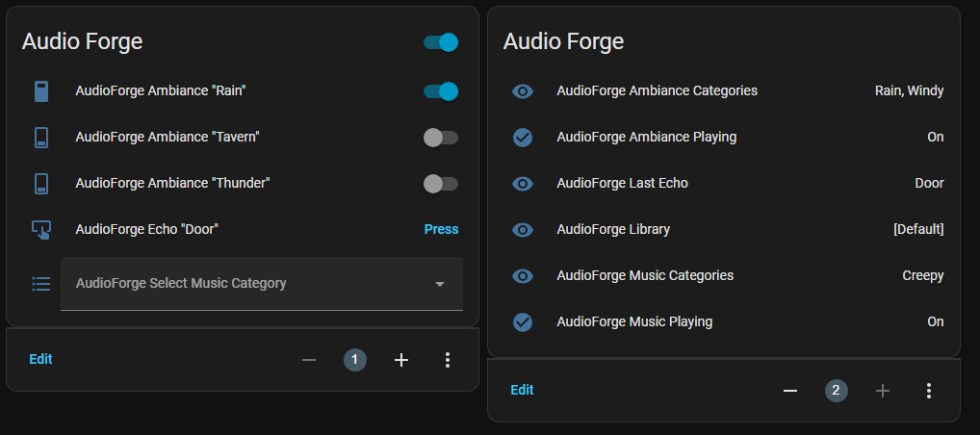Click the device icon beside Ambiance "Thunder"

coord(41,184)
